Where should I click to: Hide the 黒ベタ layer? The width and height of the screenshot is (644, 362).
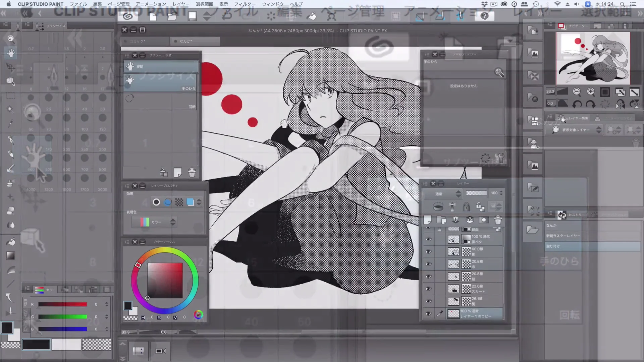428,239
